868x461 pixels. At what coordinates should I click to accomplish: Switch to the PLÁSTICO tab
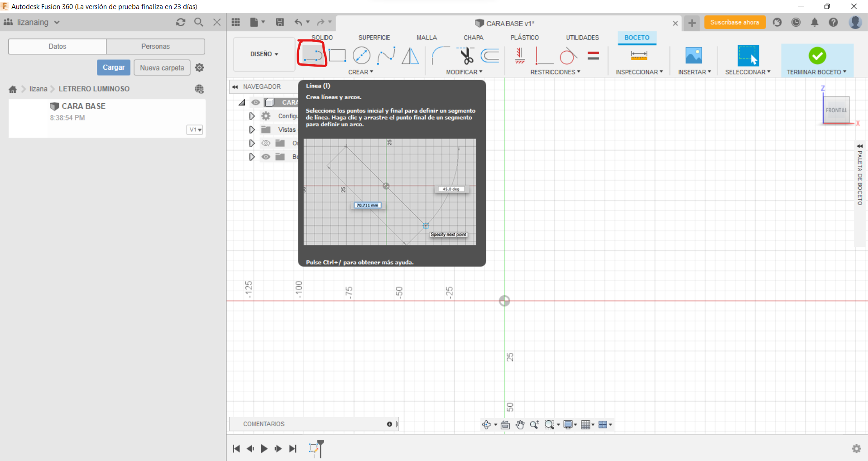[525, 38]
